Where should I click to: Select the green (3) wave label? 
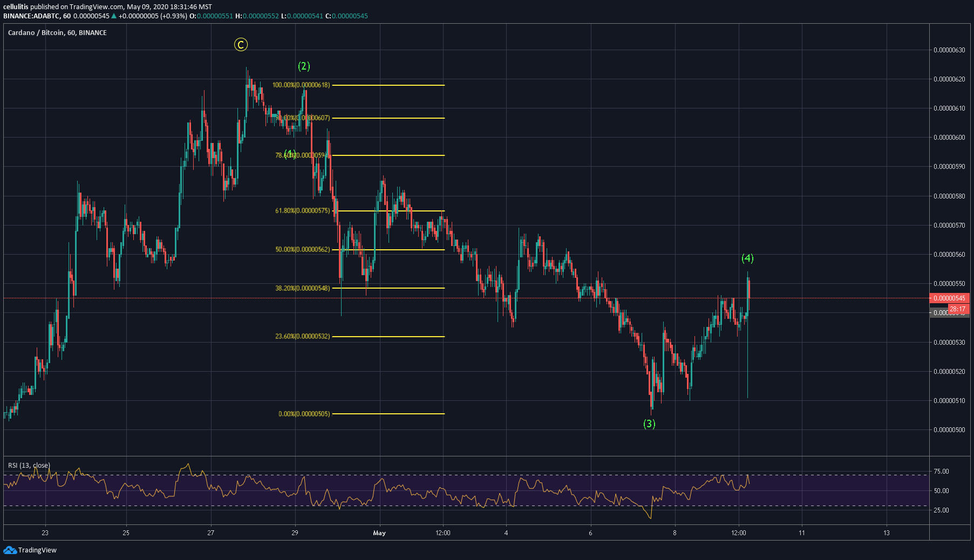coord(649,424)
